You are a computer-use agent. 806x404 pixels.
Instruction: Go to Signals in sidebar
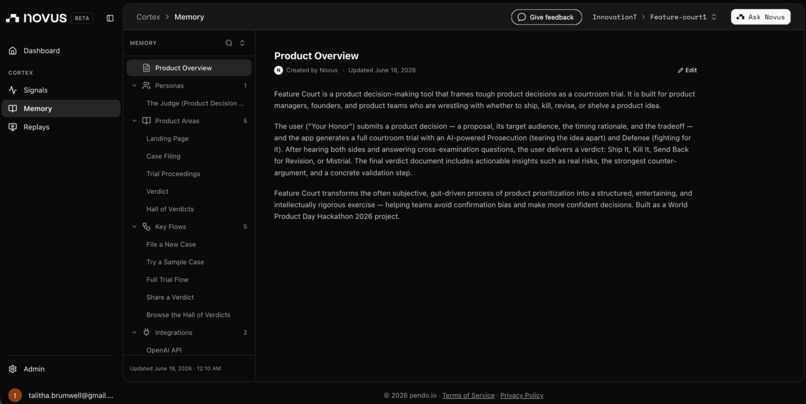tap(61, 90)
